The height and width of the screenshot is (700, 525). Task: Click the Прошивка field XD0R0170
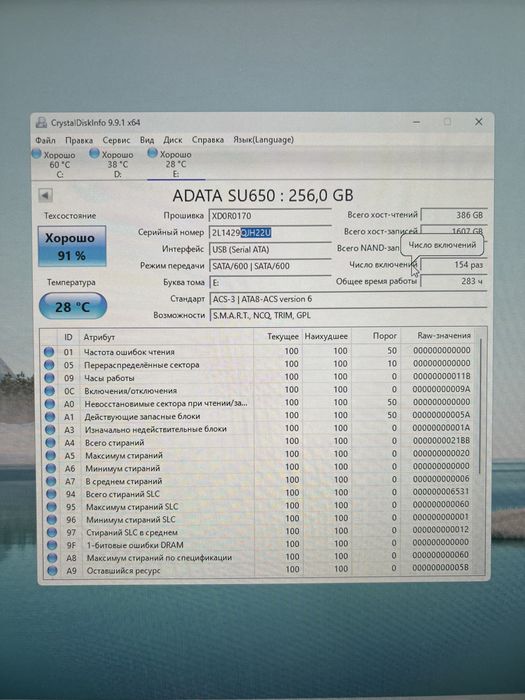(x=270, y=216)
